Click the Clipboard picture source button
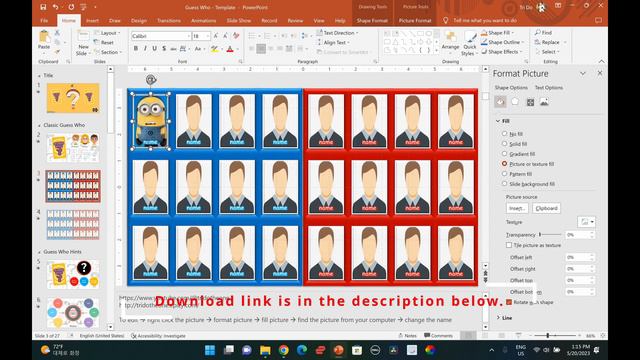Screen dimensions: 640x360 (x=546, y=208)
